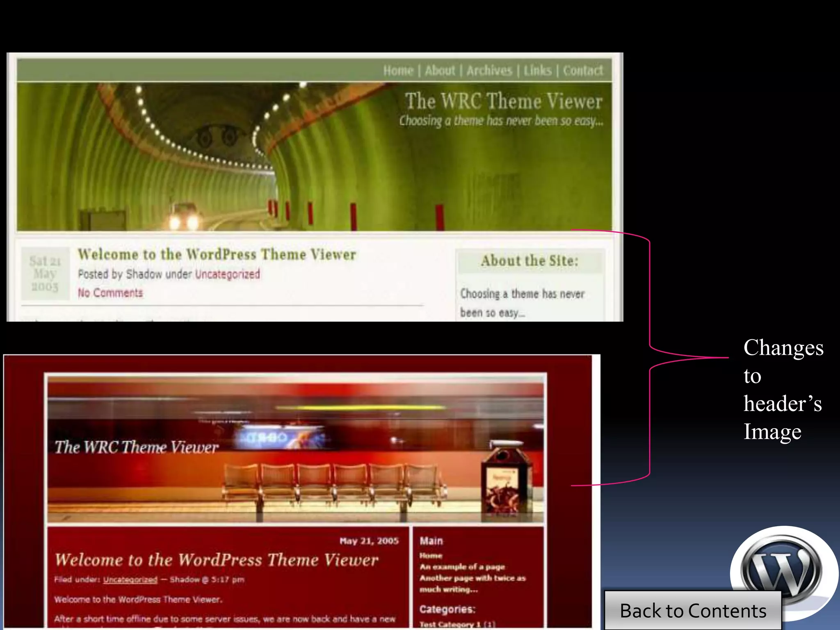Open Archives in the green theme nav
The height and width of the screenshot is (630, 840).
point(489,71)
